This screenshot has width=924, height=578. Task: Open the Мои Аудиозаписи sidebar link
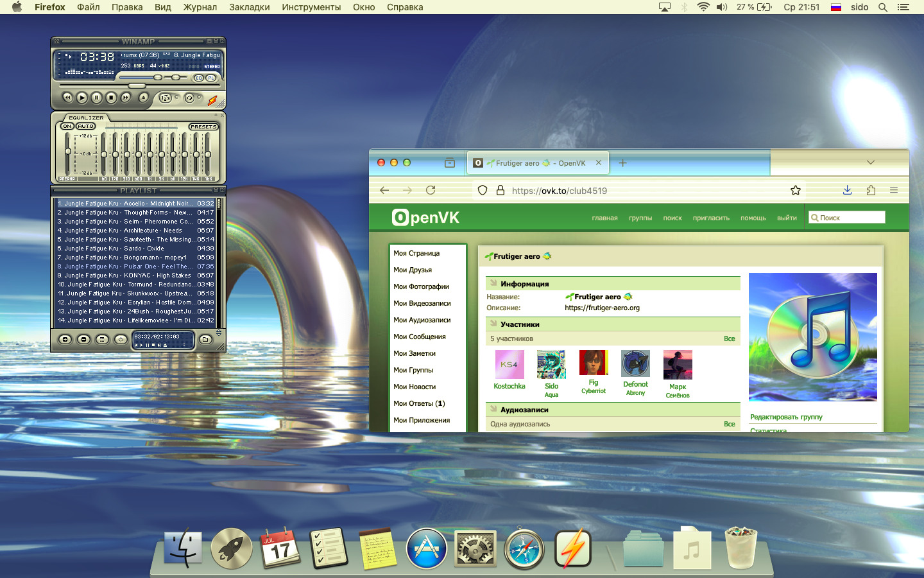(x=422, y=320)
